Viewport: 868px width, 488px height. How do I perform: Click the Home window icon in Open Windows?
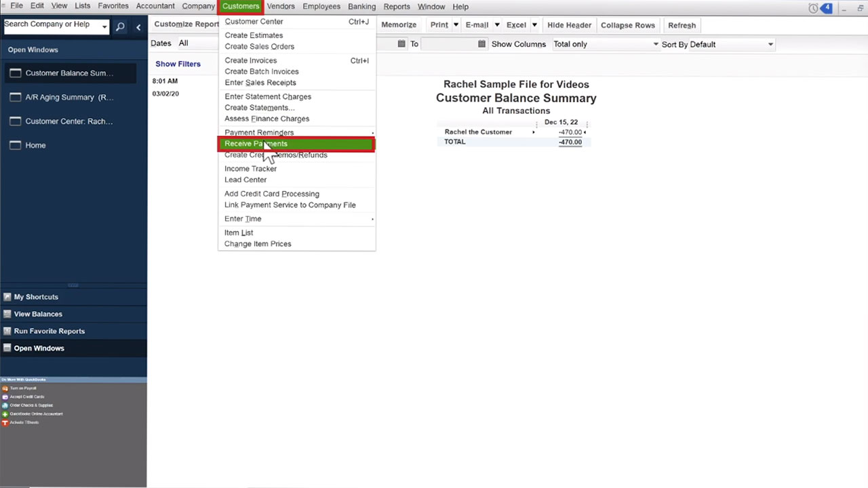coord(14,145)
